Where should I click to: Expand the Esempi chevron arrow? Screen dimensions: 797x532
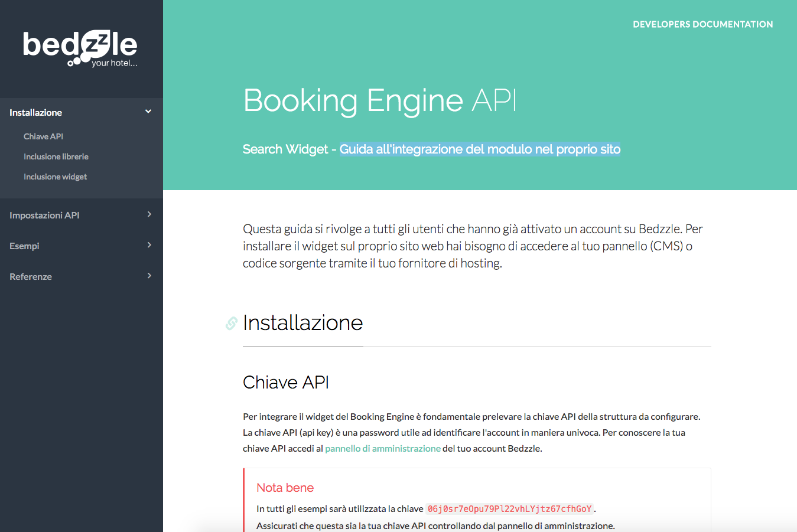[149, 245]
